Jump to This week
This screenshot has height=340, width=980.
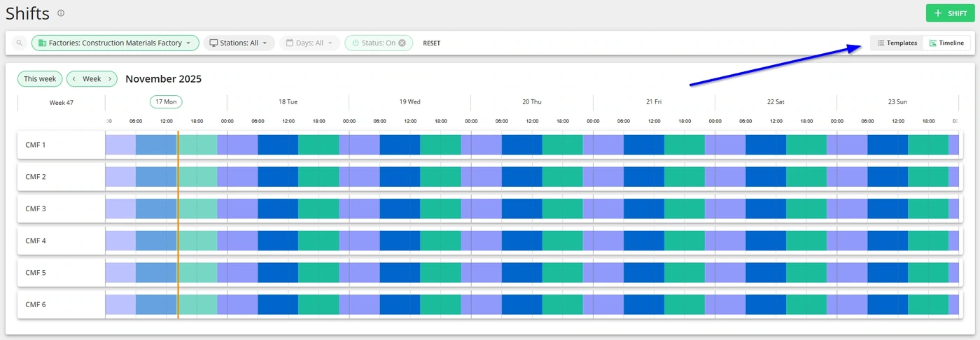coord(40,79)
